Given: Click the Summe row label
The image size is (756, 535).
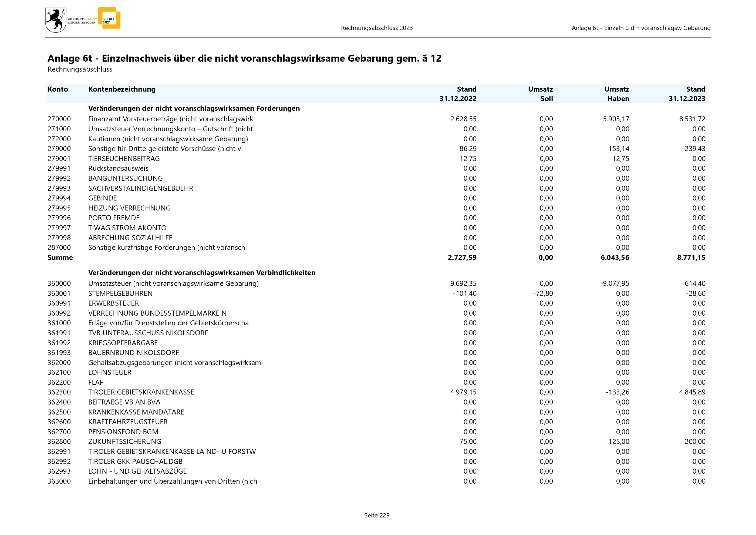Looking at the screenshot, I should (x=60, y=258).
